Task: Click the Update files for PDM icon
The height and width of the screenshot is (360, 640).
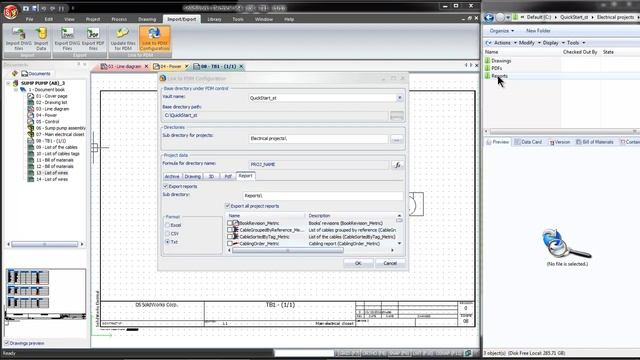Action: coord(123,39)
